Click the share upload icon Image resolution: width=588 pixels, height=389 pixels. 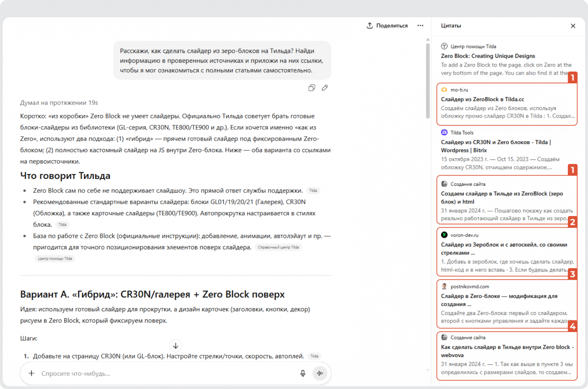click(370, 25)
